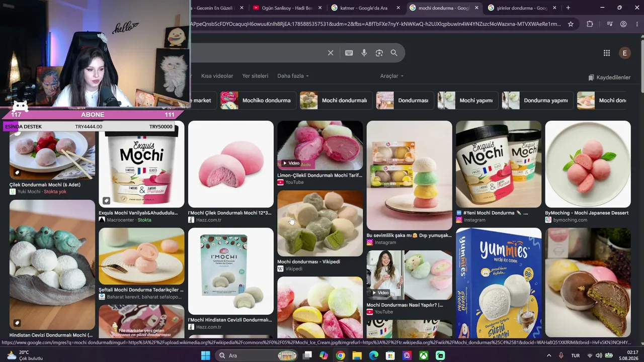Open the weather widget showing 20°C
The image size is (644, 362).
tap(24, 355)
